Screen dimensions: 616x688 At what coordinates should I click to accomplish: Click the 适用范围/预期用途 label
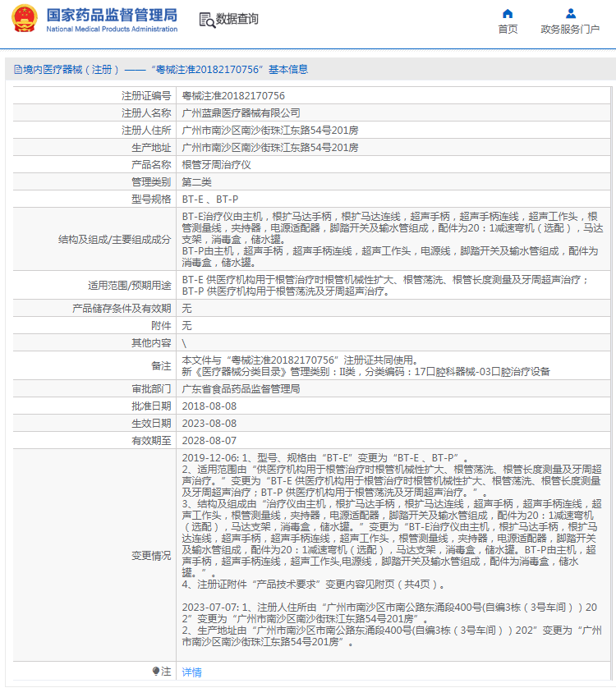click(x=130, y=285)
